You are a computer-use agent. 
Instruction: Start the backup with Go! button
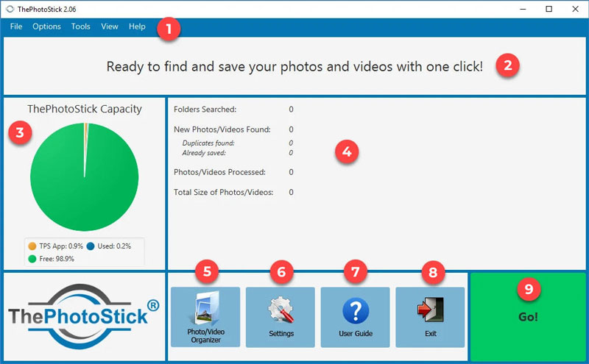tap(528, 317)
